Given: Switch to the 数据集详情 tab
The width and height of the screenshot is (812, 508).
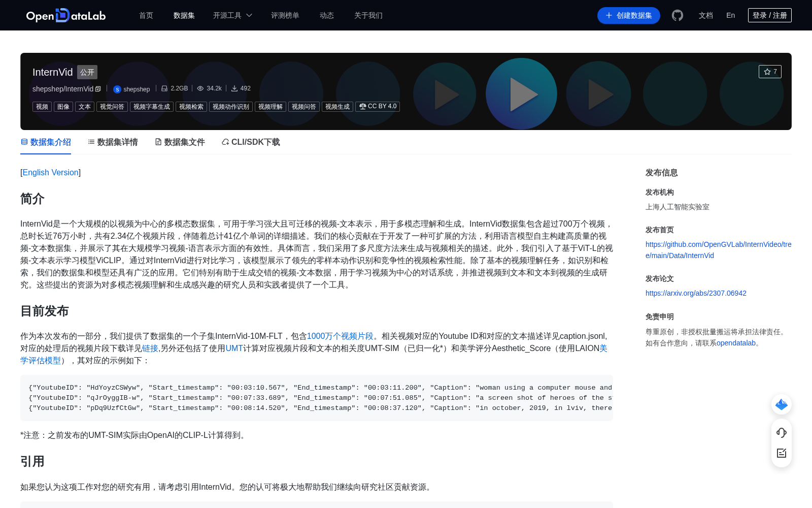Looking at the screenshot, I should pyautogui.click(x=113, y=142).
